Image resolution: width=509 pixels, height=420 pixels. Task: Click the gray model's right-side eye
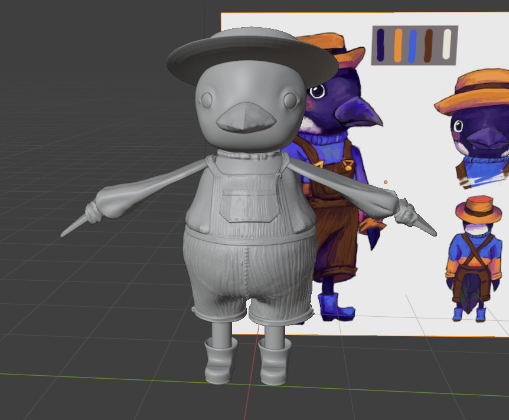[290, 100]
